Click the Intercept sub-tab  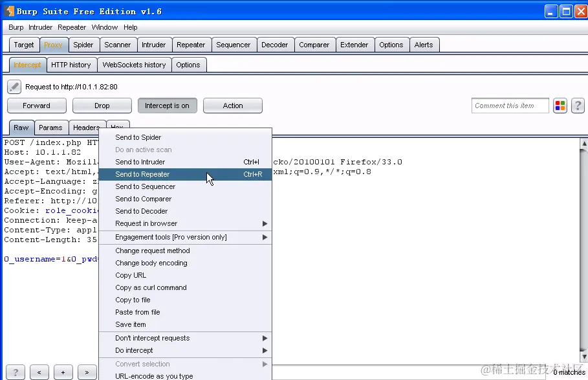[27, 65]
